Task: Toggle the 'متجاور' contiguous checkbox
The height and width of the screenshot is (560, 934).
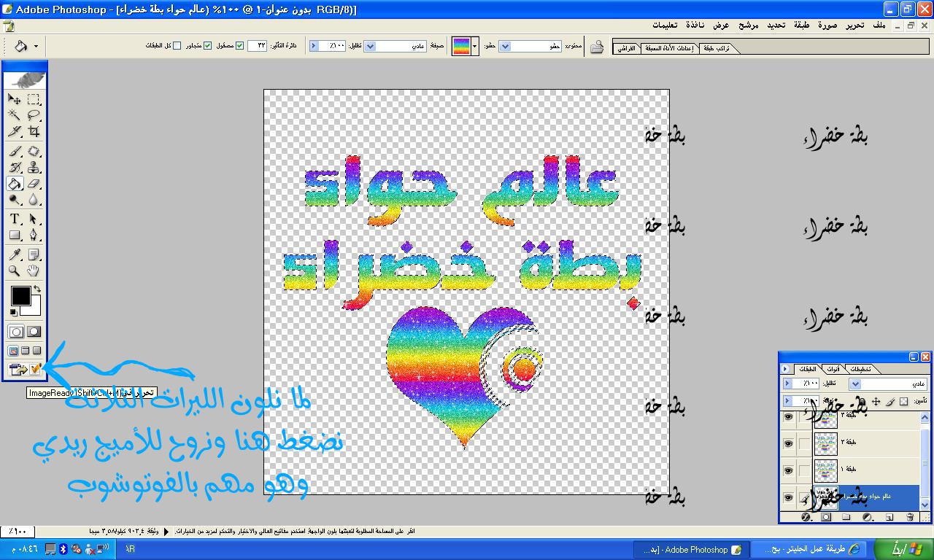Action: (x=207, y=46)
